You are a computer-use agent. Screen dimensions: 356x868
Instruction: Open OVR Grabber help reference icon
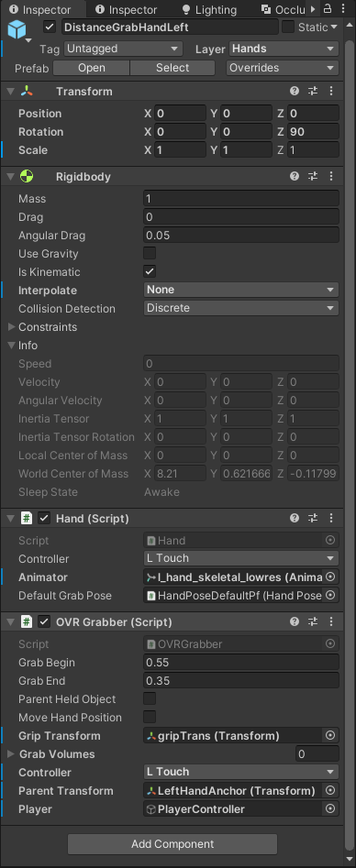pos(295,621)
